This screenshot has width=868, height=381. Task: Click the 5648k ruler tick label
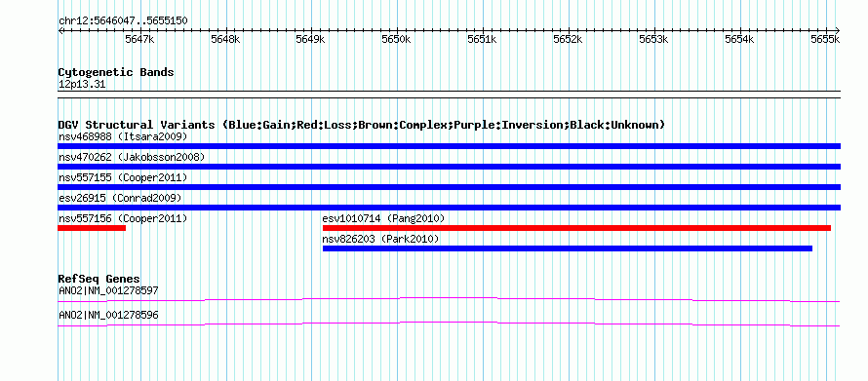click(225, 39)
